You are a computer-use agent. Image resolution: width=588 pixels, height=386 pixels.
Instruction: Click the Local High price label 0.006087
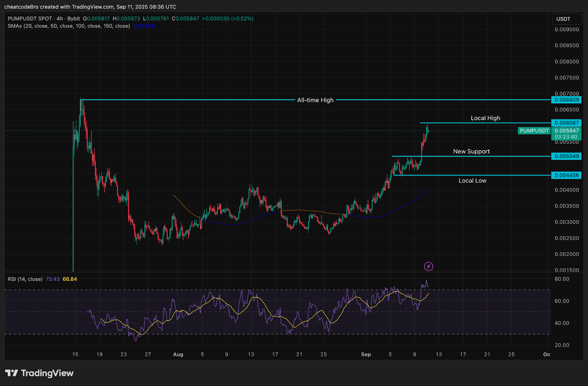566,123
